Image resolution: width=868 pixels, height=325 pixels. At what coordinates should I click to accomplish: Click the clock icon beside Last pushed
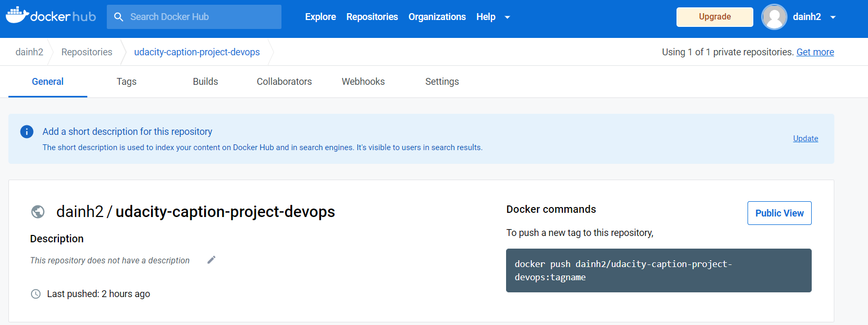tap(36, 294)
